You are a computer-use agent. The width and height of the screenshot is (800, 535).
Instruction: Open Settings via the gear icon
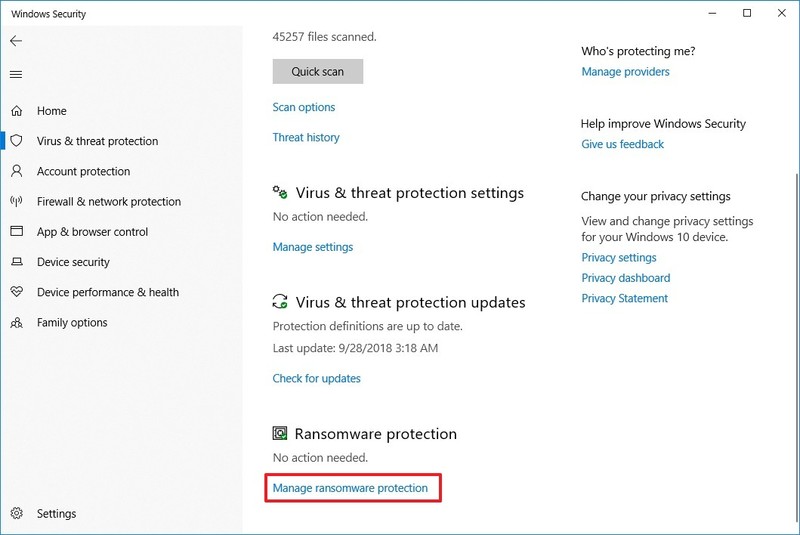coord(16,514)
